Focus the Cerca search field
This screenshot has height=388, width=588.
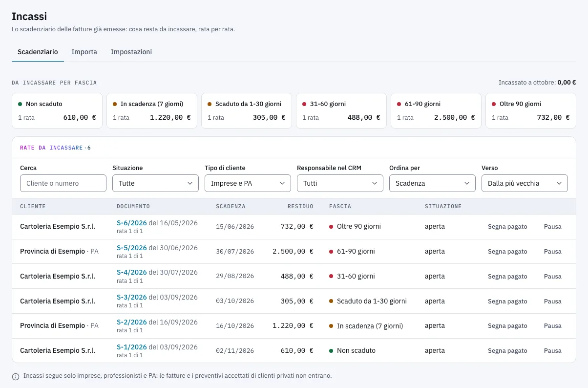63,183
